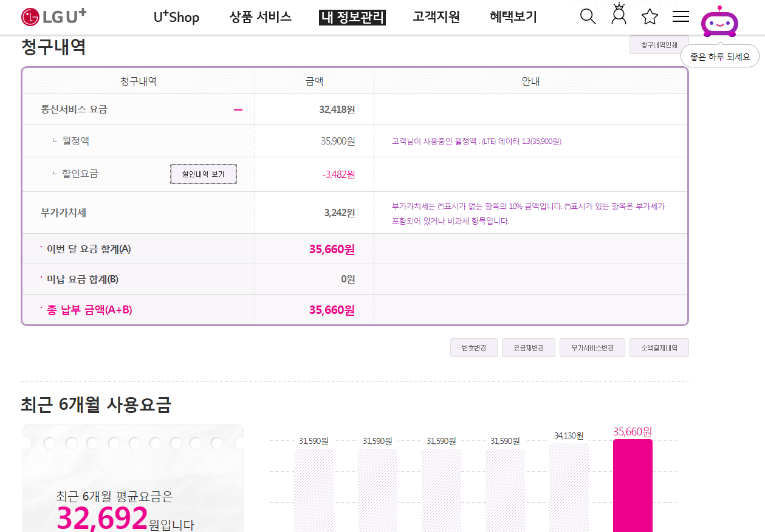Click the 소액결제내역 button

click(659, 348)
